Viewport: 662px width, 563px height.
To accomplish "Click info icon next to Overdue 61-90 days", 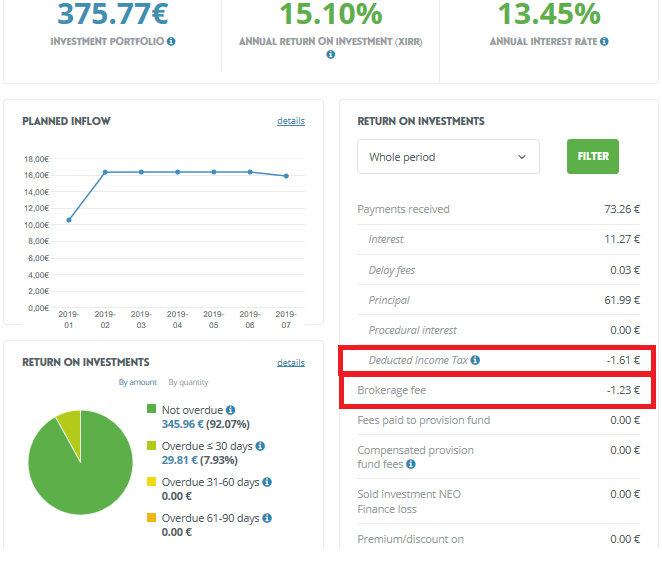I will click(267, 518).
